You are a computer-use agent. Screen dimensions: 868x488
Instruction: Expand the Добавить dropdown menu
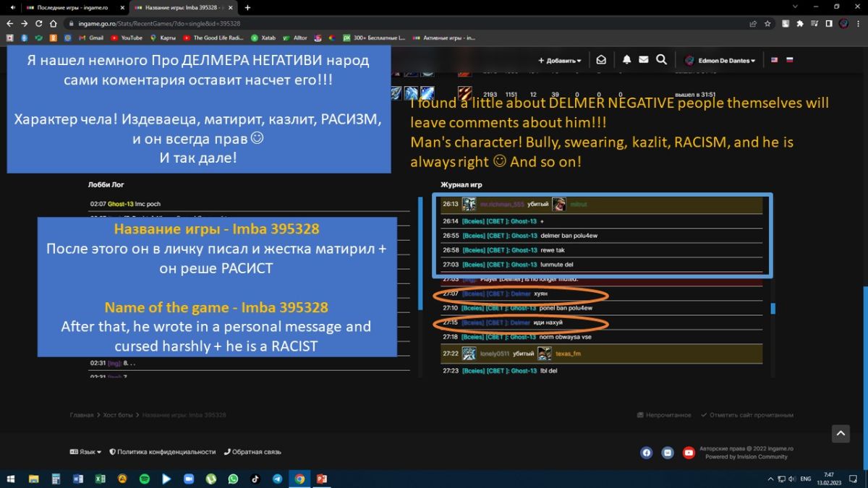pyautogui.click(x=560, y=61)
